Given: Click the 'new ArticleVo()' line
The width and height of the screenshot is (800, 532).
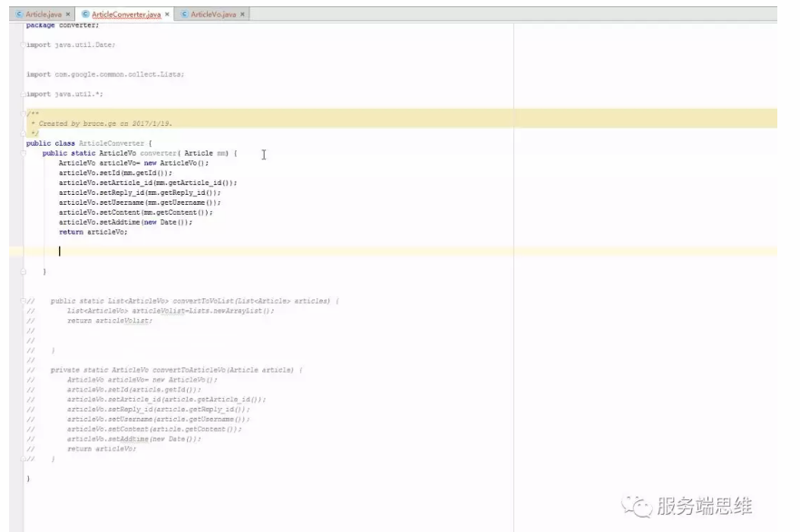Looking at the screenshot, I should [133, 163].
